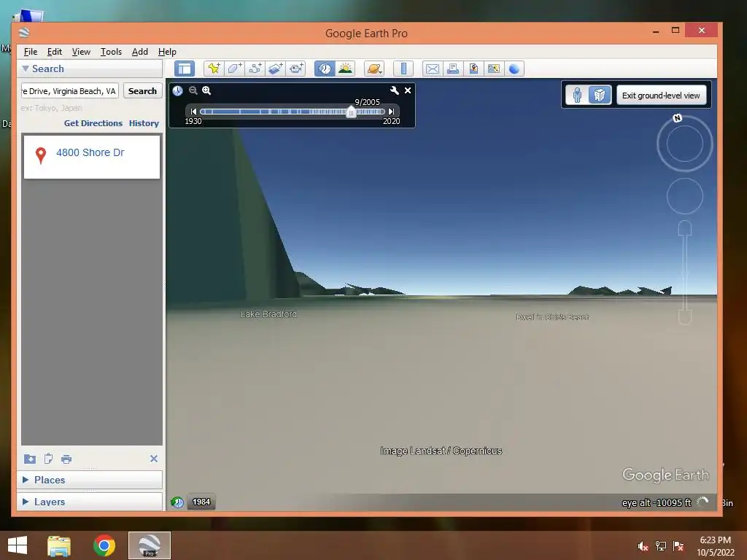Open Chrome from the taskbar
The image size is (747, 560).
pos(104,545)
